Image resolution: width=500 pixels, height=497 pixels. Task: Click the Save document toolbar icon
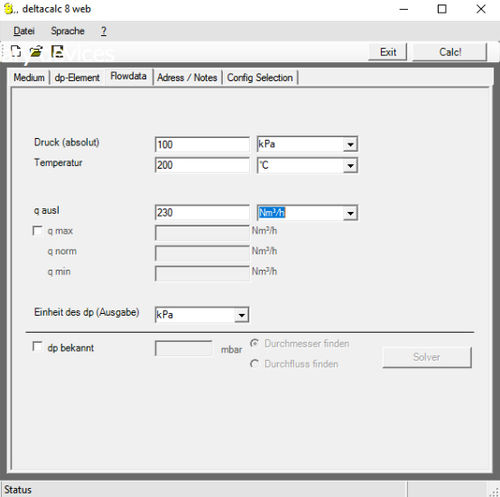[x=57, y=51]
